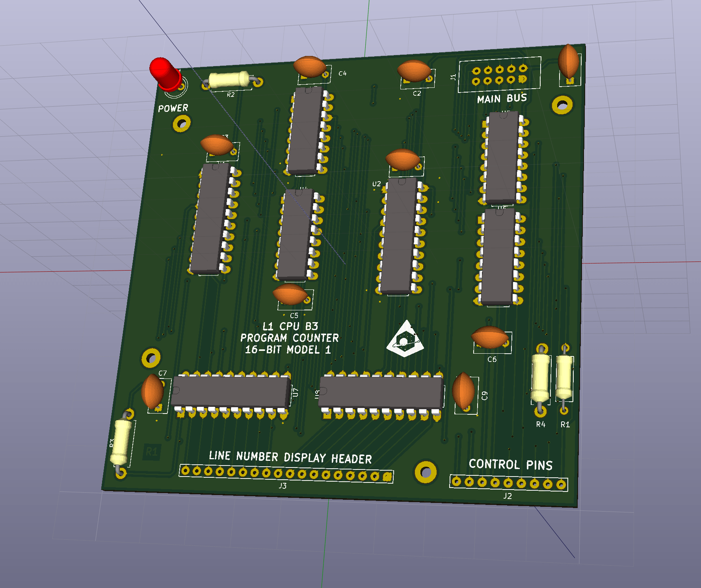The width and height of the screenshot is (701, 588).
Task: Click the PROGRAM COUNTER silkscreen text
Action: (290, 338)
